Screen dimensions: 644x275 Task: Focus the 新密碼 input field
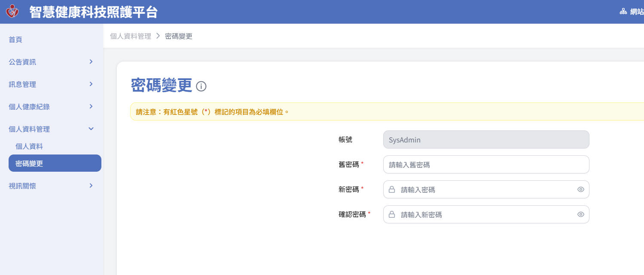(x=485, y=189)
